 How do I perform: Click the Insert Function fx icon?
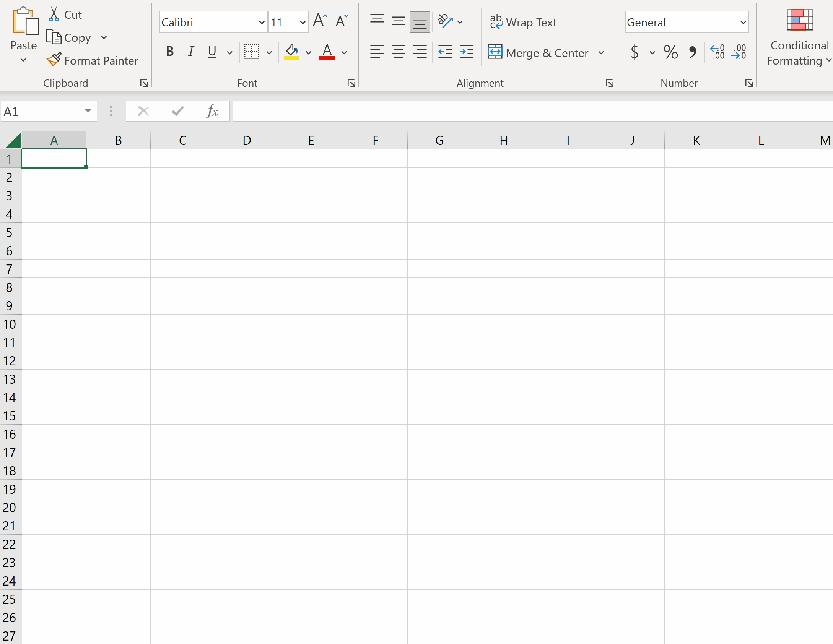212,111
